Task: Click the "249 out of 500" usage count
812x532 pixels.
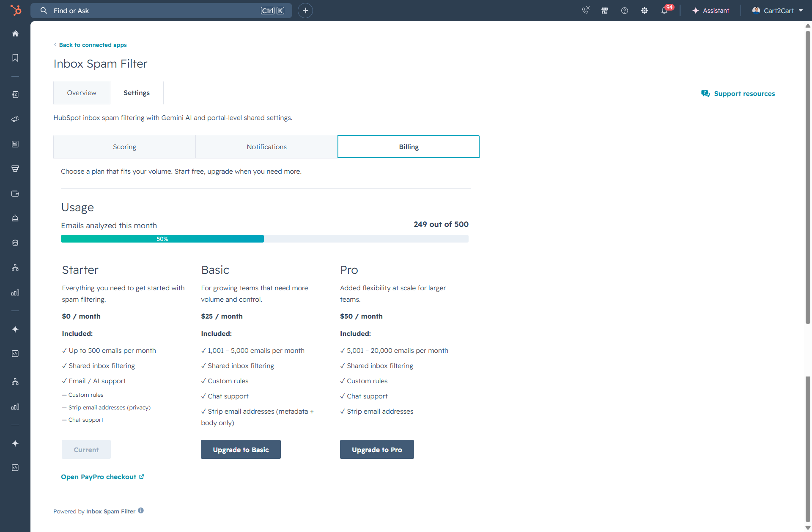Action: (441, 224)
